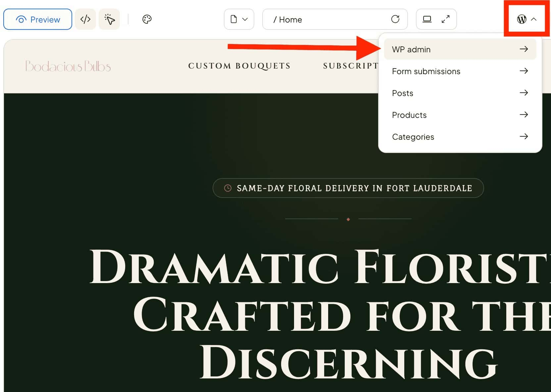The width and height of the screenshot is (551, 392).
Task: Activate the element selector pointer tool
Action: pyautogui.click(x=109, y=19)
